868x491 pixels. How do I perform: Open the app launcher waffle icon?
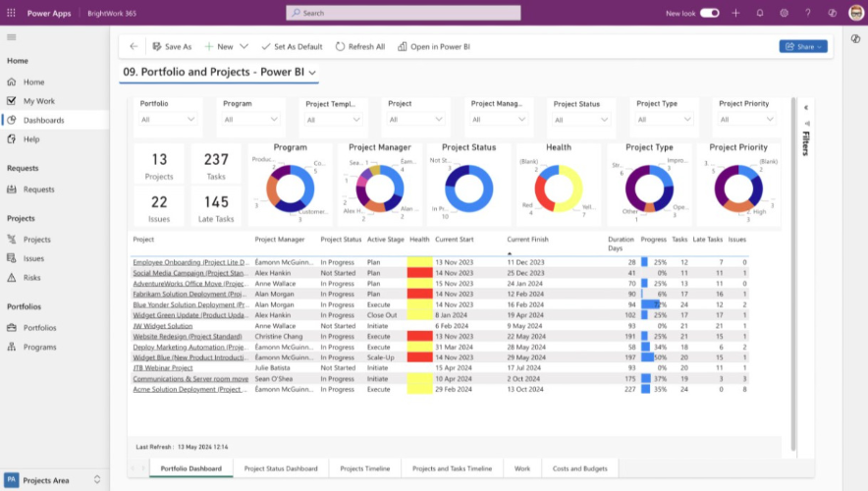click(x=11, y=13)
